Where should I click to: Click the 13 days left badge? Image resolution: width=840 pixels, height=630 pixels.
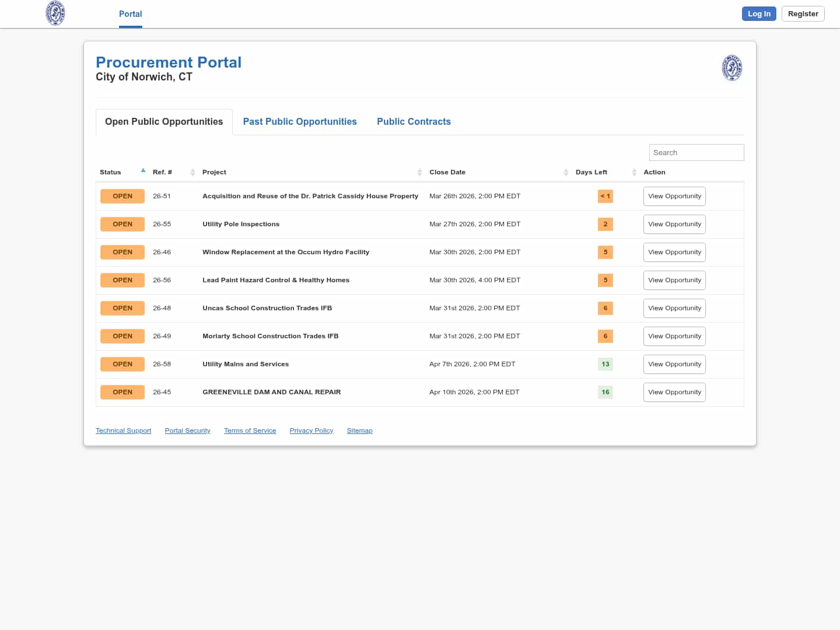tap(605, 364)
